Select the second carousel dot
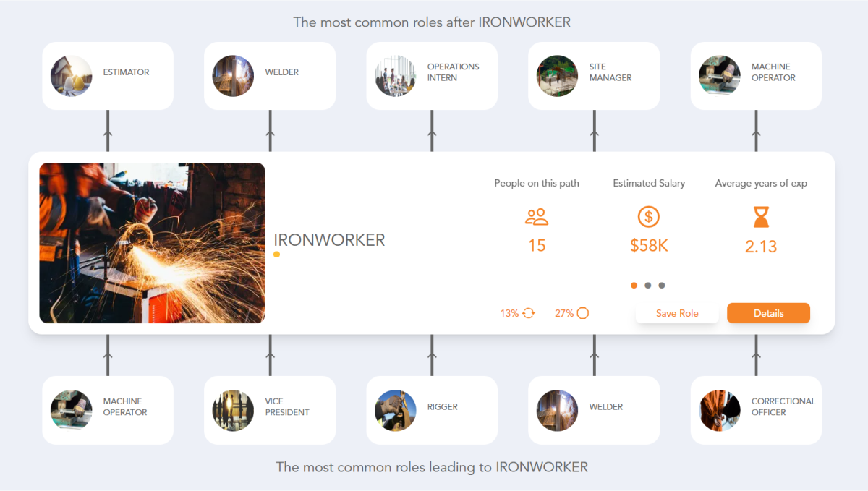Image resolution: width=868 pixels, height=491 pixels. pos(648,285)
